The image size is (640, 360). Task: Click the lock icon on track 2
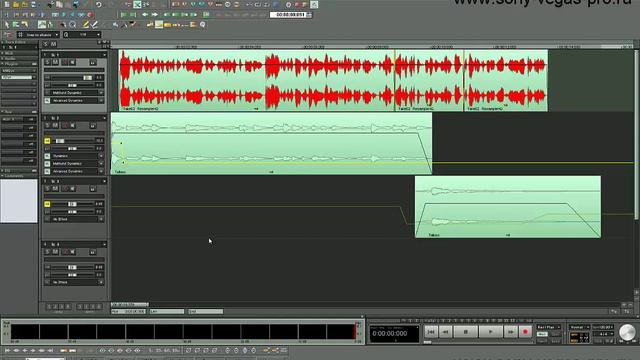93,126
